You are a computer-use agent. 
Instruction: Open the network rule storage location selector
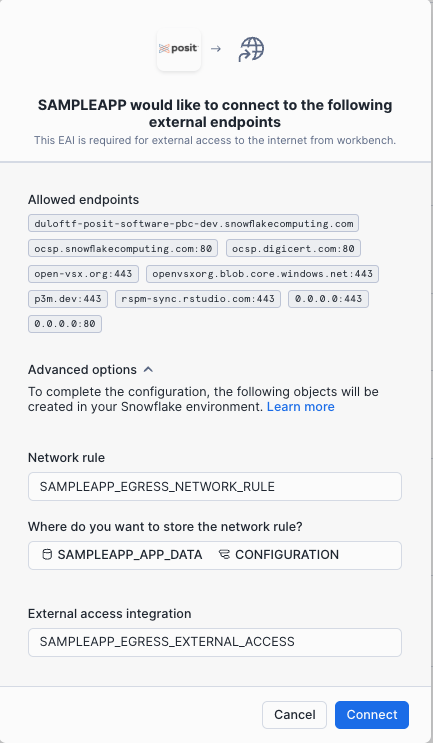click(215, 555)
